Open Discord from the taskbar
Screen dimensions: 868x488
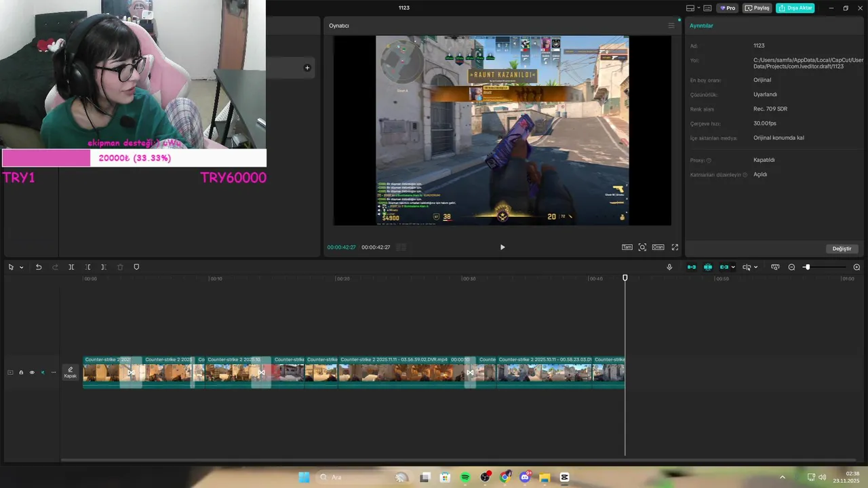(525, 477)
